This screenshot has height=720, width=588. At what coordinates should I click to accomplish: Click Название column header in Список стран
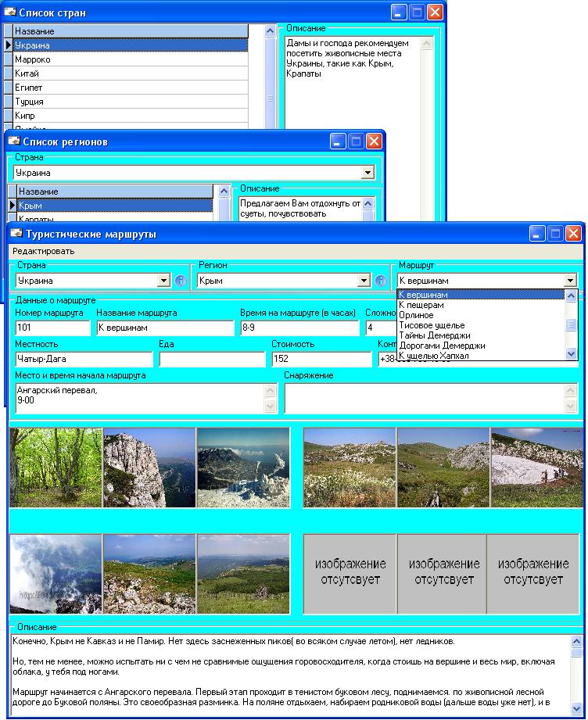pos(131,30)
